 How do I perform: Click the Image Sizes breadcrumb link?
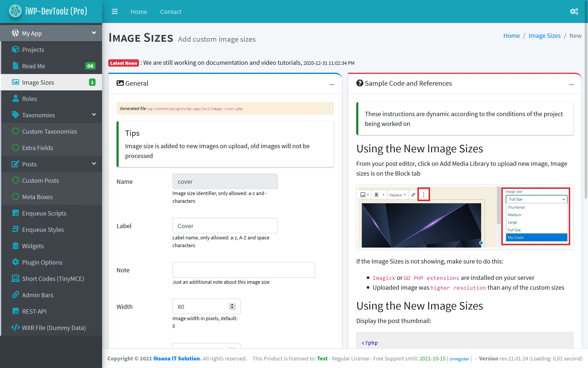tap(545, 36)
